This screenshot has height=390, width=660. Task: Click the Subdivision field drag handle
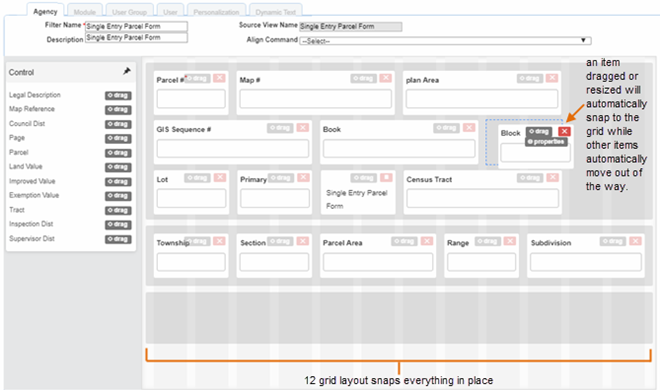tap(613, 241)
